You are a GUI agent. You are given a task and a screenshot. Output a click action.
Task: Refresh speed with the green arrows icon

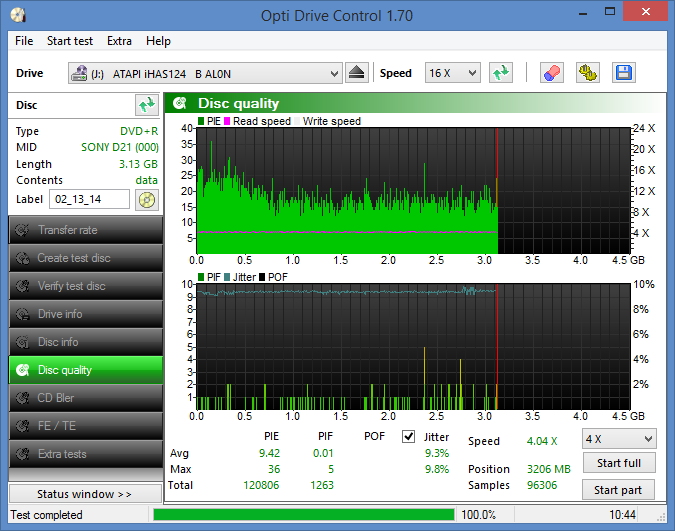click(501, 73)
